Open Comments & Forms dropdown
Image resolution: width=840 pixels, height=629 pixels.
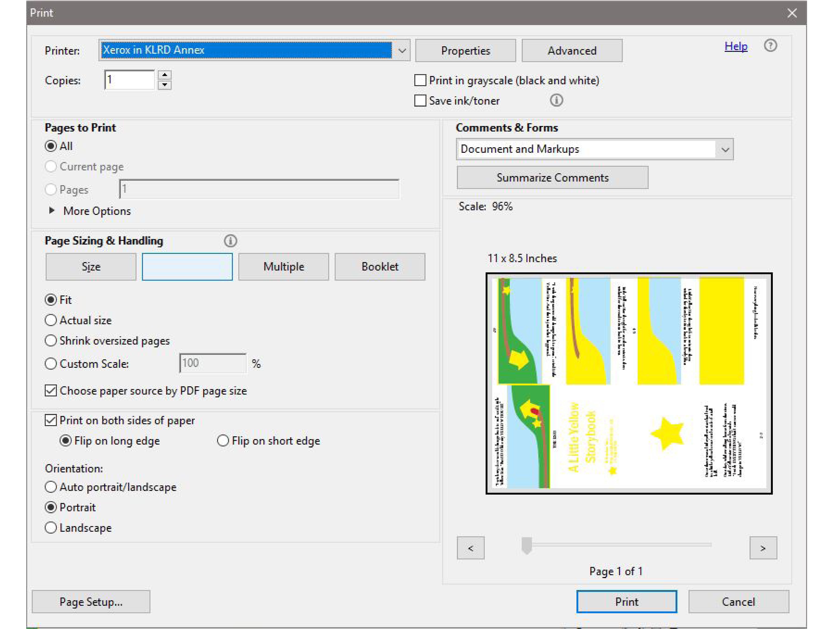coord(725,149)
